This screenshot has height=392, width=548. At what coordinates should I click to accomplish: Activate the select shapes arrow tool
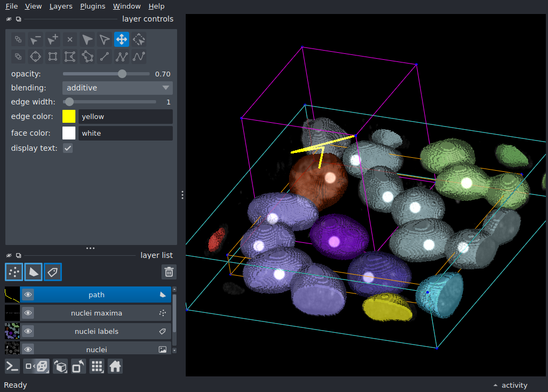click(x=87, y=39)
